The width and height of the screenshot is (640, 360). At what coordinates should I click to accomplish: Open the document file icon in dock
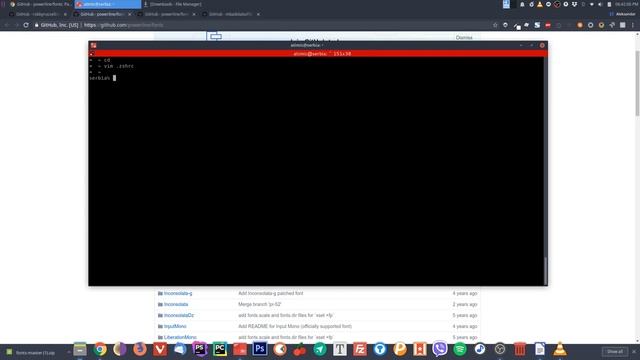[540, 349]
